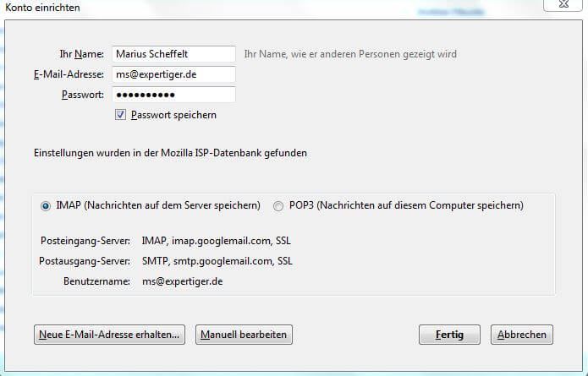This screenshot has width=588, height=376.
Task: Focus the E-Mail-Adresse input field
Action: pyautogui.click(x=173, y=74)
